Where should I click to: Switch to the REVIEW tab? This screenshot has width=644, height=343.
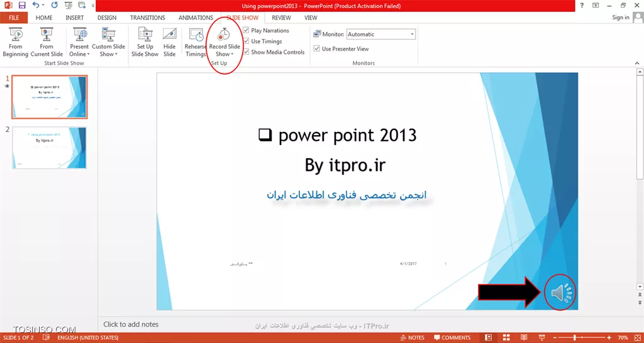pyautogui.click(x=281, y=18)
